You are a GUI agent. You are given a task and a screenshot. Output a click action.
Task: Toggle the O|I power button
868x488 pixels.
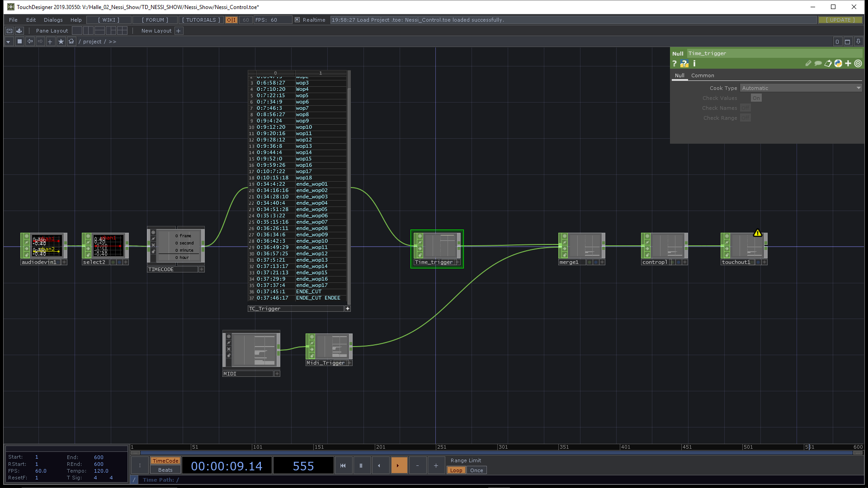231,20
